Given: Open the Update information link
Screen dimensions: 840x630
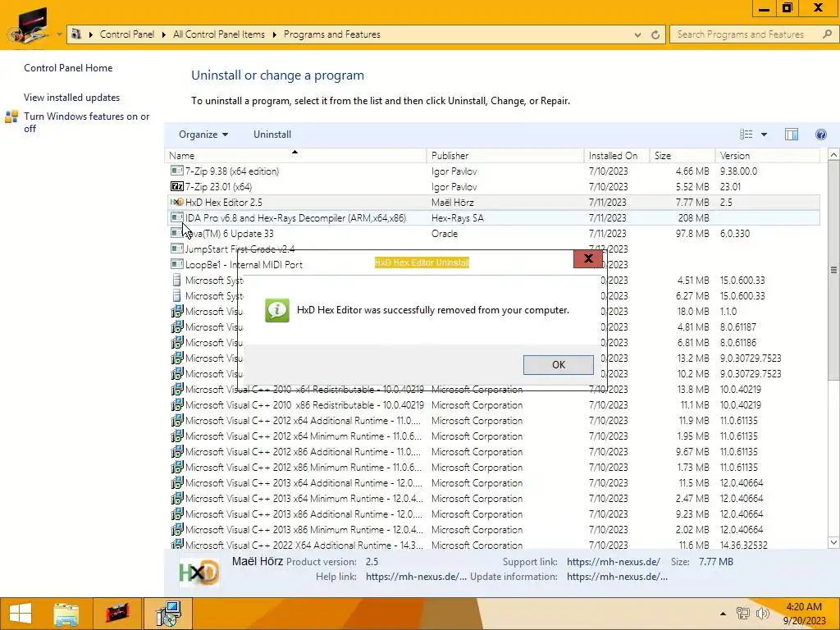Looking at the screenshot, I should click(x=617, y=577).
